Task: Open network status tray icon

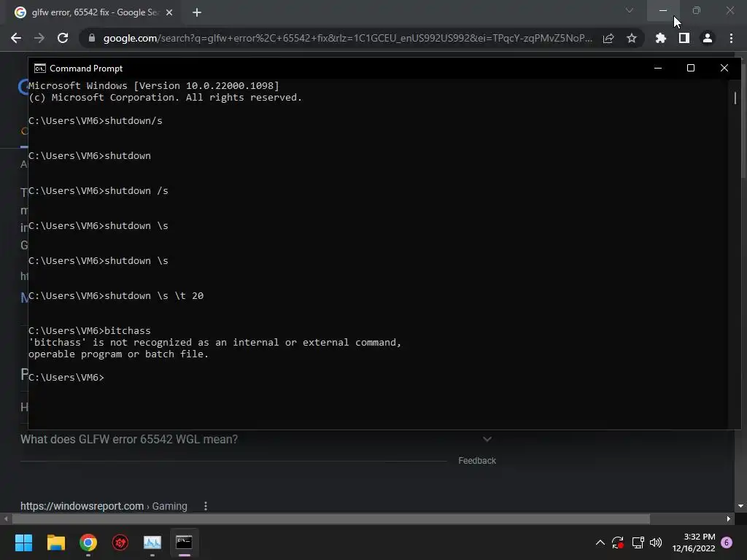Action: [x=638, y=542]
